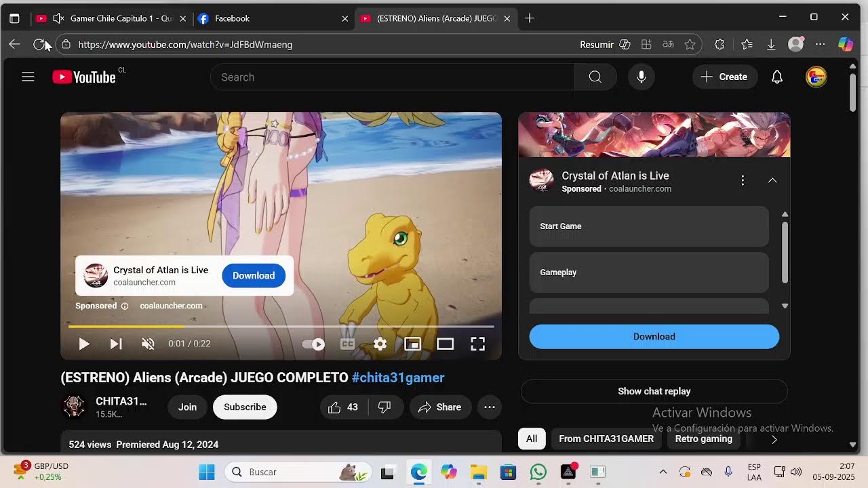Like the video with thumbs up

pyautogui.click(x=344, y=407)
